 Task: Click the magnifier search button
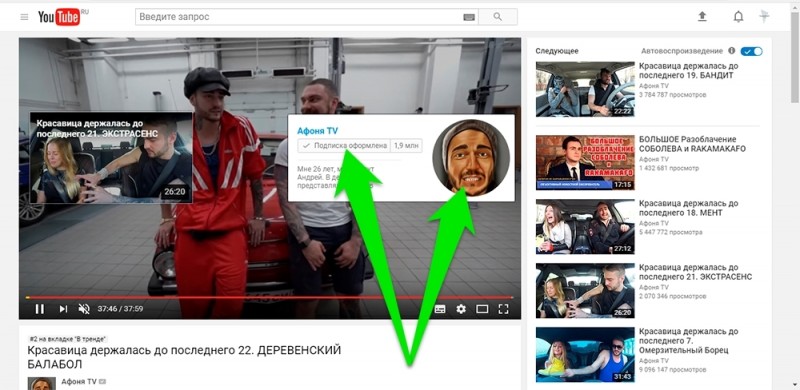[498, 17]
